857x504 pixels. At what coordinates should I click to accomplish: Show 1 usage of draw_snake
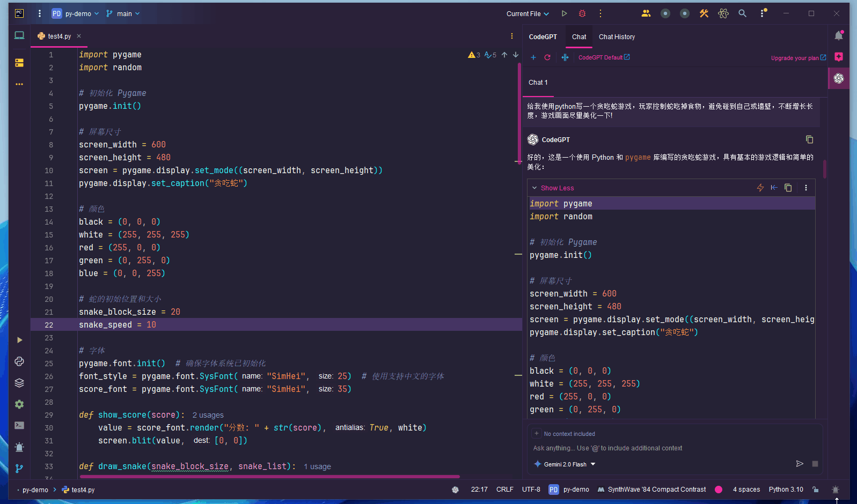[317, 466]
